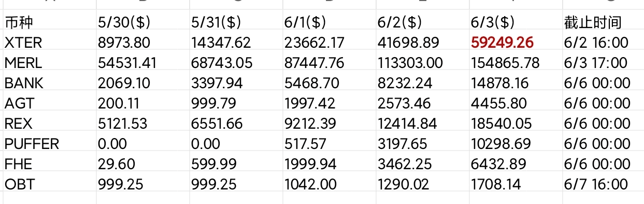Click the XTER row label cell
Viewport: 644px width, 204px height.
coord(49,43)
